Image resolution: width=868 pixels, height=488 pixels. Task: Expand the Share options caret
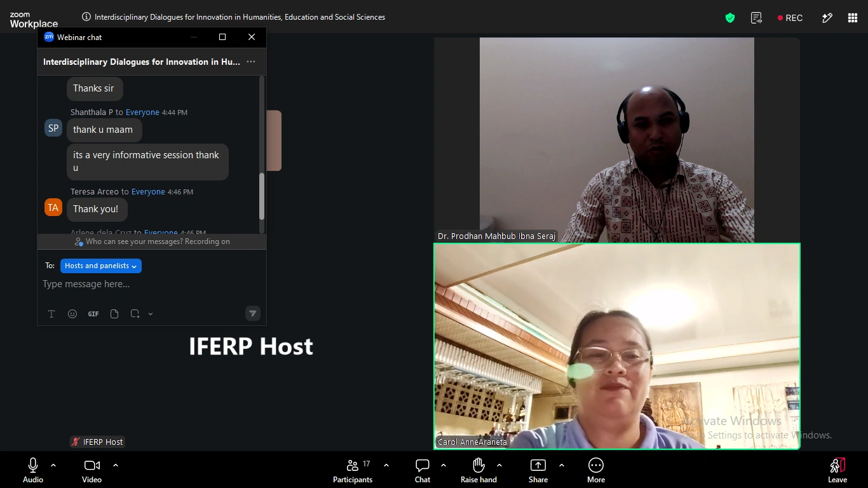(562, 465)
